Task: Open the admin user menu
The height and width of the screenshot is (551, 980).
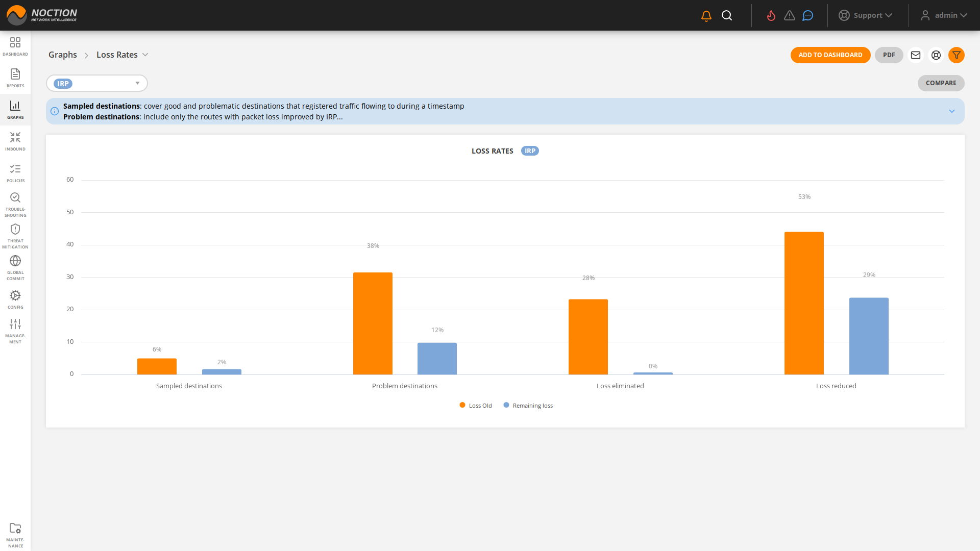Action: click(x=944, y=15)
